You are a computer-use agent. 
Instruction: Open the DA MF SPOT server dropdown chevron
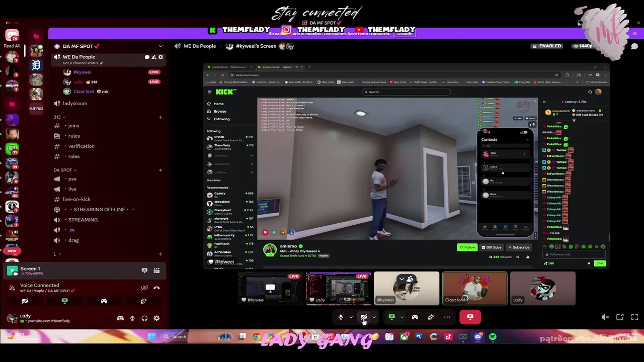160,46
